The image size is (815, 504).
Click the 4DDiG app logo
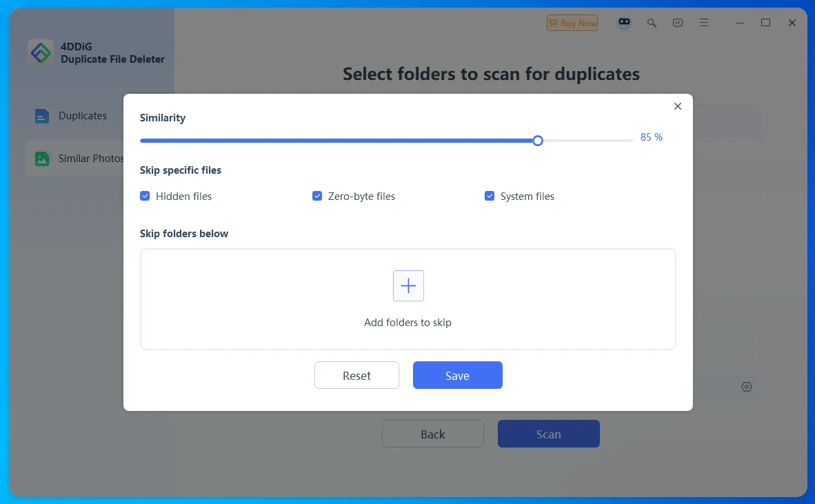tap(41, 52)
